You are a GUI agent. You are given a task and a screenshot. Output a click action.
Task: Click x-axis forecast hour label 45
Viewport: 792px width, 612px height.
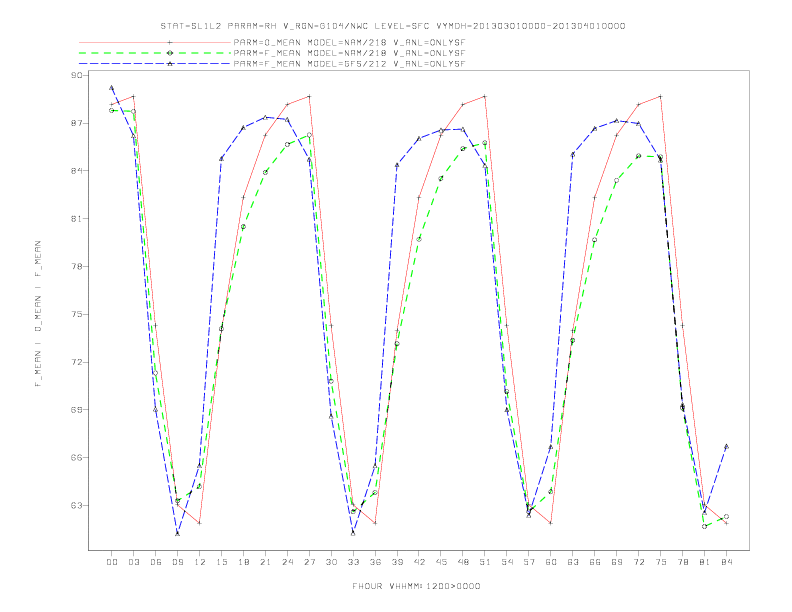click(441, 562)
